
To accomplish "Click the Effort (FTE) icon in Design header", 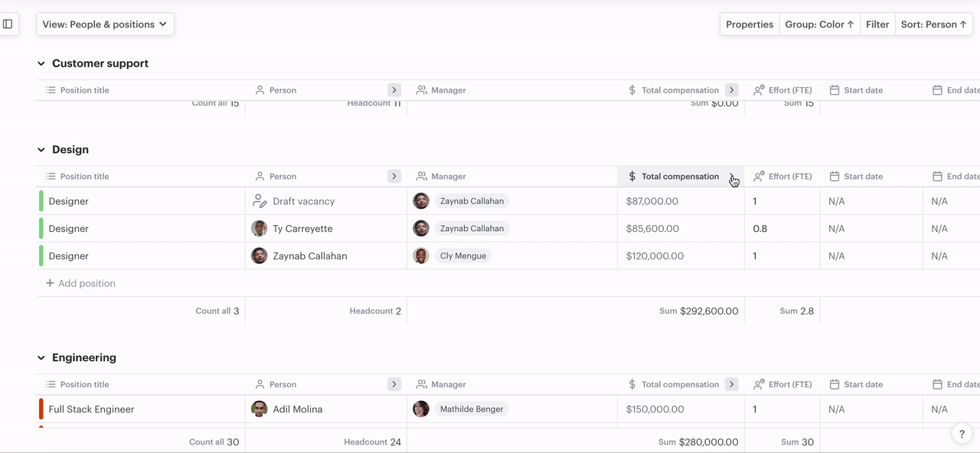I will (x=759, y=177).
